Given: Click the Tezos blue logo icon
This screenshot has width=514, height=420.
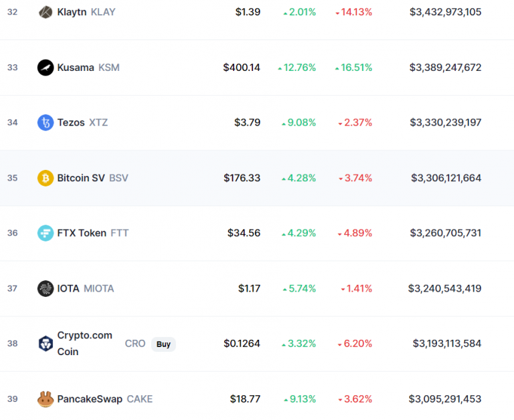Looking at the screenshot, I should [x=46, y=122].
